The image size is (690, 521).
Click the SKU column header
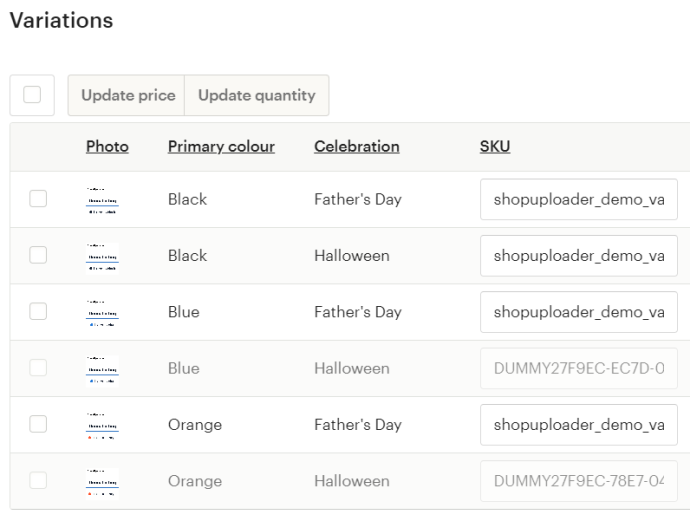pyautogui.click(x=495, y=147)
